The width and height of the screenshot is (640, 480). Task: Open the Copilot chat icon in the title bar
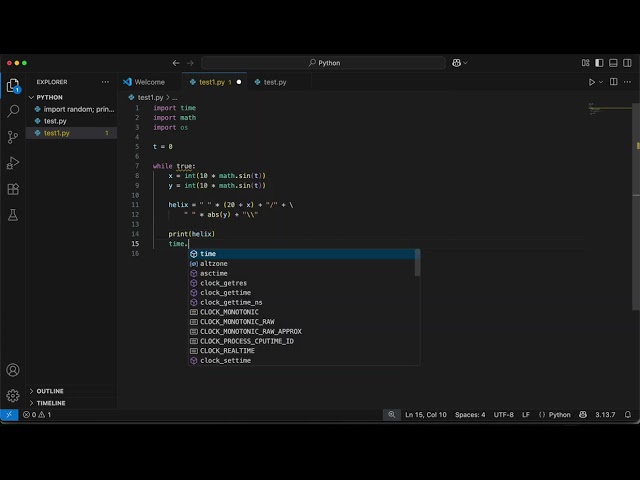(456, 63)
